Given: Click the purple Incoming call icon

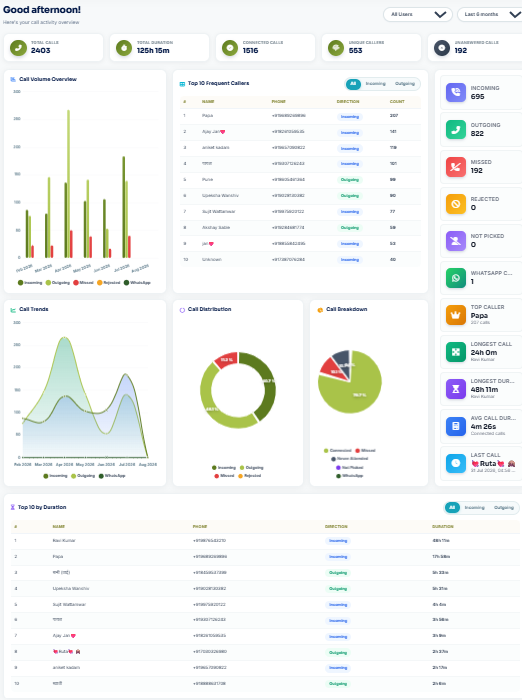Looking at the screenshot, I should 455,92.
